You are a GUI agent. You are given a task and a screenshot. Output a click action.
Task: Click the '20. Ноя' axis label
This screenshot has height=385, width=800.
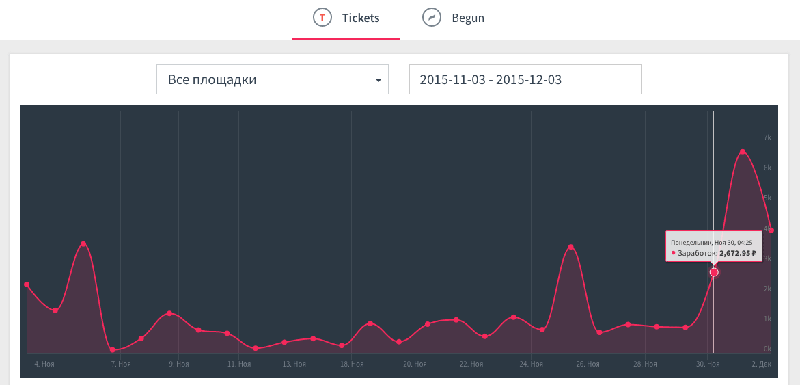click(x=414, y=364)
